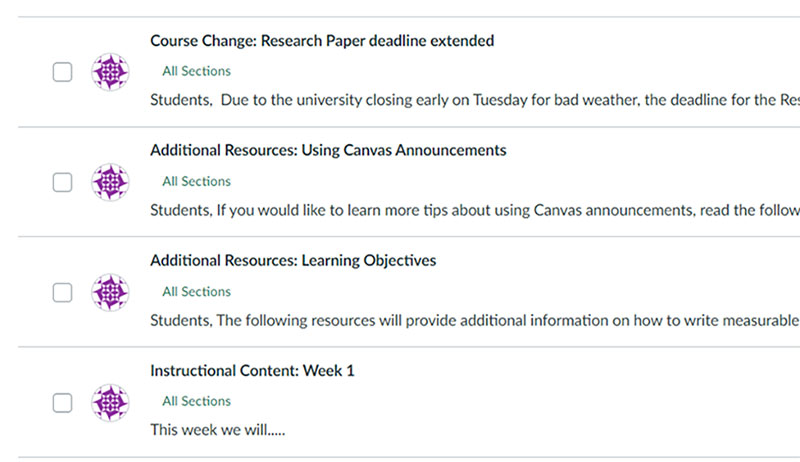Open "Additional Resources: Learning Objectives" announcement

[293, 261]
